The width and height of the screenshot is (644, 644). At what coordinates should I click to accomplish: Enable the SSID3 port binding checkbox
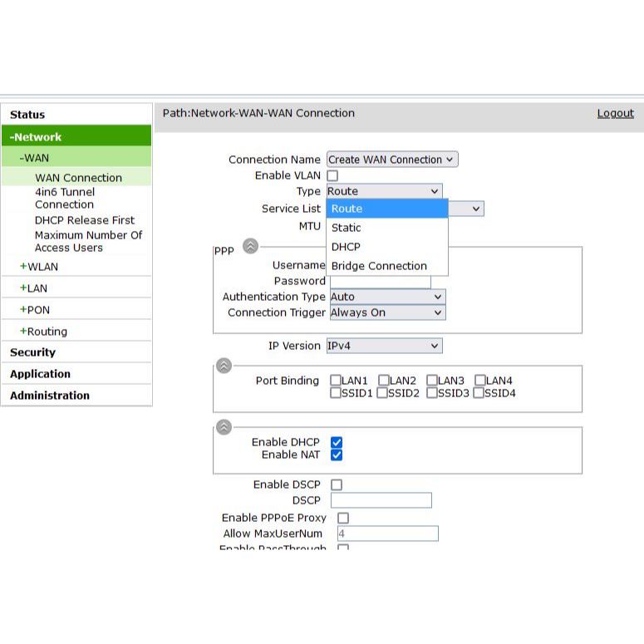[x=432, y=393]
